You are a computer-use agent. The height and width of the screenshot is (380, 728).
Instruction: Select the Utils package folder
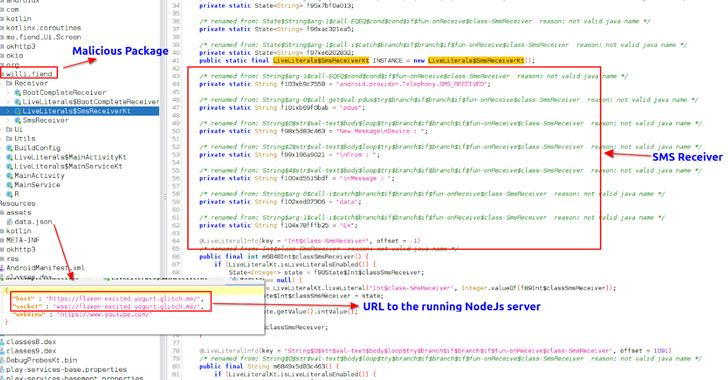coord(25,138)
